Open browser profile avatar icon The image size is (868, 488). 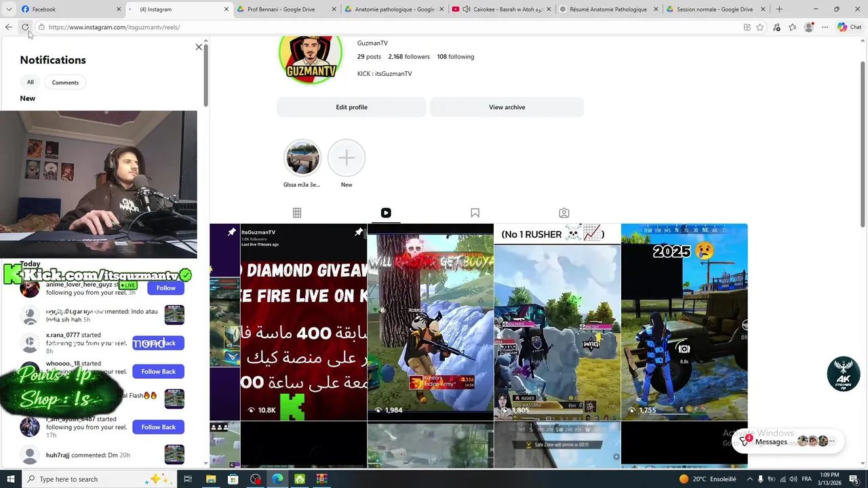[x=808, y=27]
